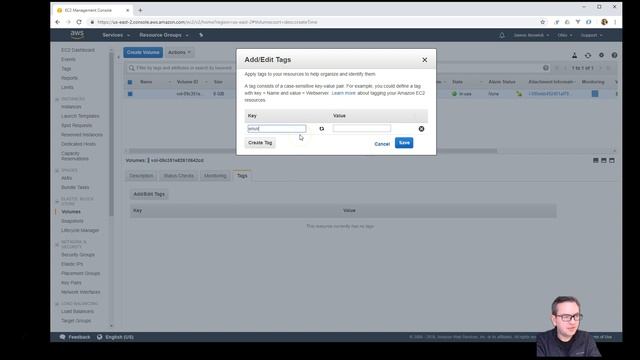Screen dimensions: 640x360
Task: Switch to the Status Checks tab
Action: coord(179,176)
